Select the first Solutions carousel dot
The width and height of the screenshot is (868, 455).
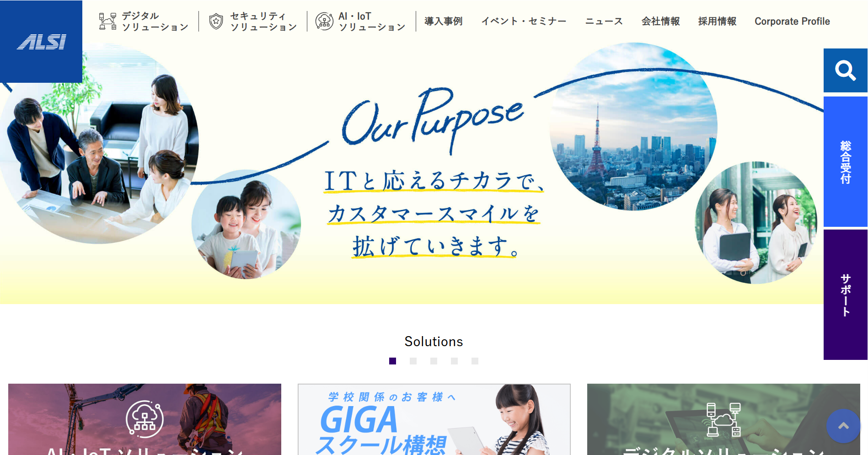[392, 361]
